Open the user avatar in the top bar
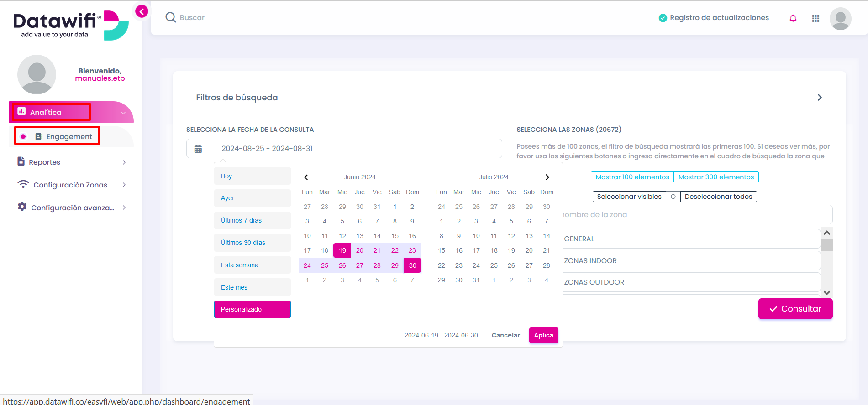Screen dimensions: 868x405 pyautogui.click(x=840, y=19)
